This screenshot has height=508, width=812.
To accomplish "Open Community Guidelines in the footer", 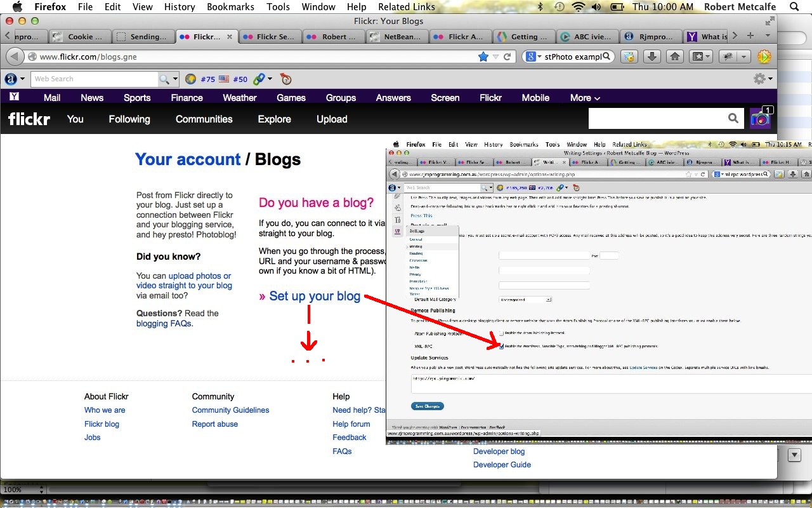I will pyautogui.click(x=230, y=410).
